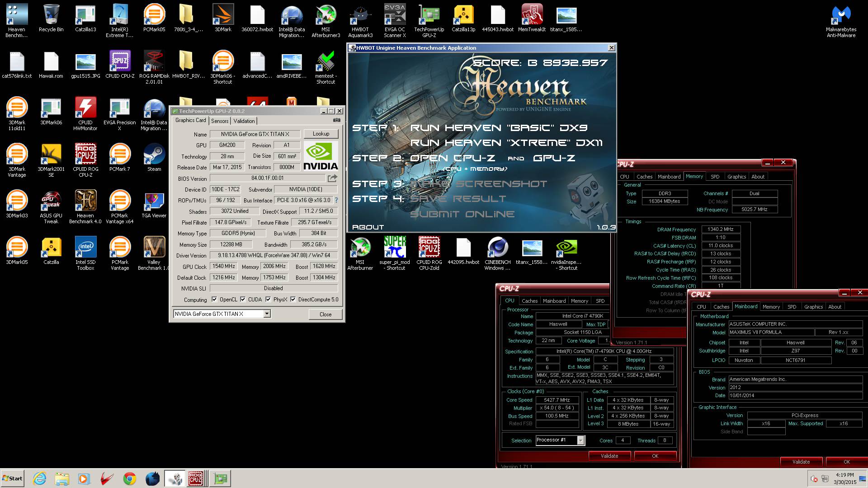Screen dimensions: 868x488
Task: Open Intel SSD Toolbox icon
Action: pos(85,253)
